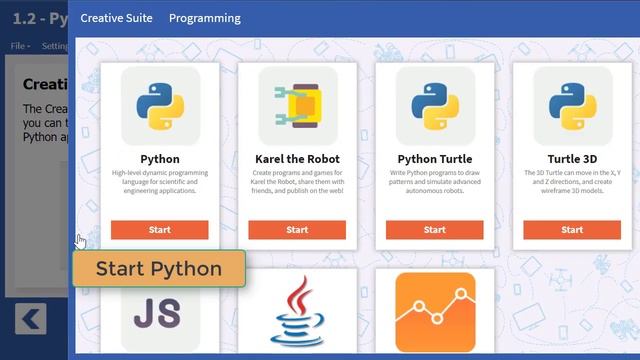Click the "Python" card title
This screenshot has height=360, width=640.
pos(160,159)
